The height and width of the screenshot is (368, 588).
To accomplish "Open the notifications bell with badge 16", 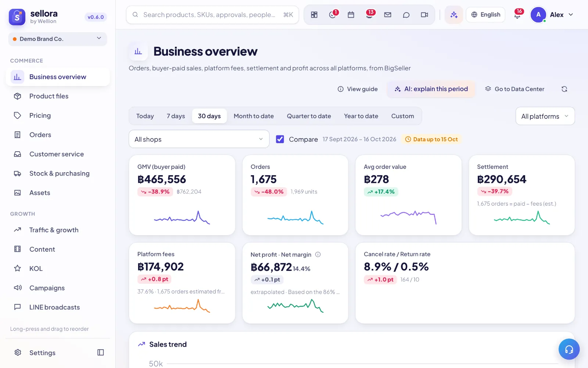I will [517, 15].
